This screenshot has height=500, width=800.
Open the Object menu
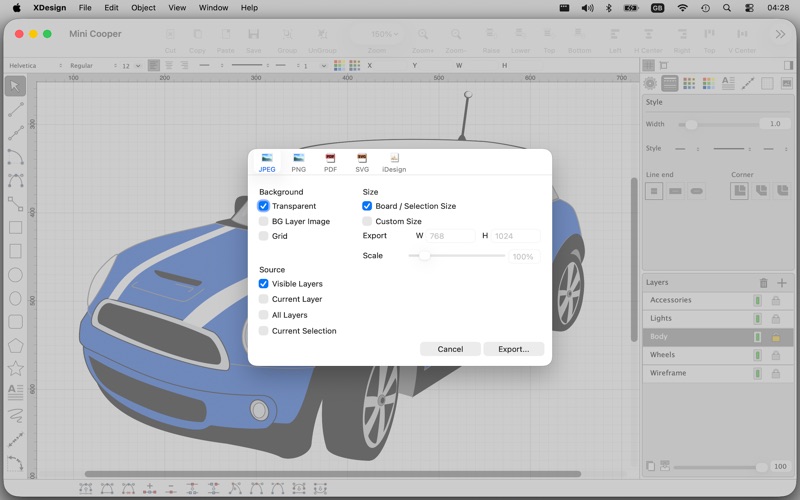[x=143, y=8]
